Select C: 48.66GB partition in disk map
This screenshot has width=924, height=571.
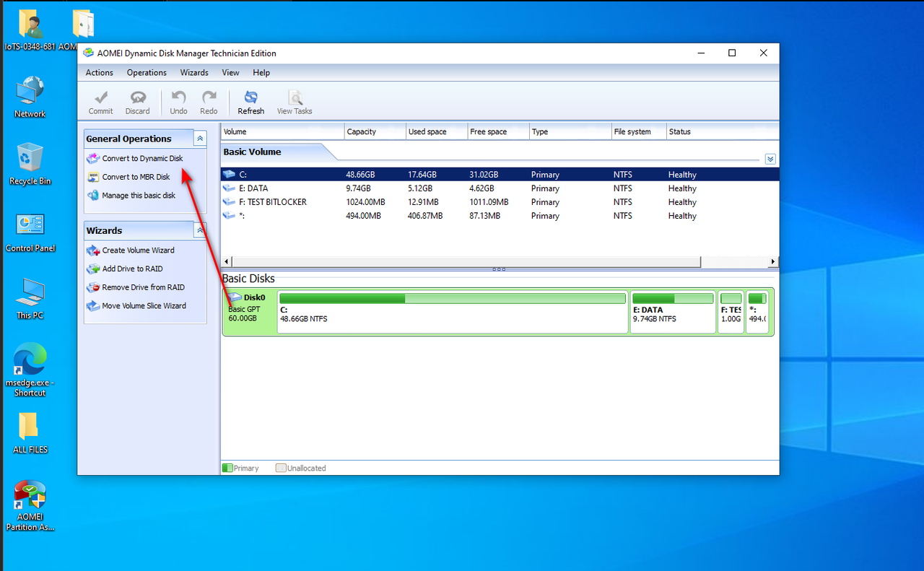point(453,313)
